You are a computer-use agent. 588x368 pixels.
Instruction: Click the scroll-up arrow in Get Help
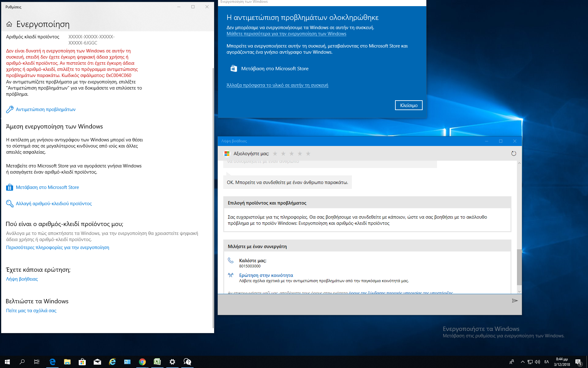(519, 163)
